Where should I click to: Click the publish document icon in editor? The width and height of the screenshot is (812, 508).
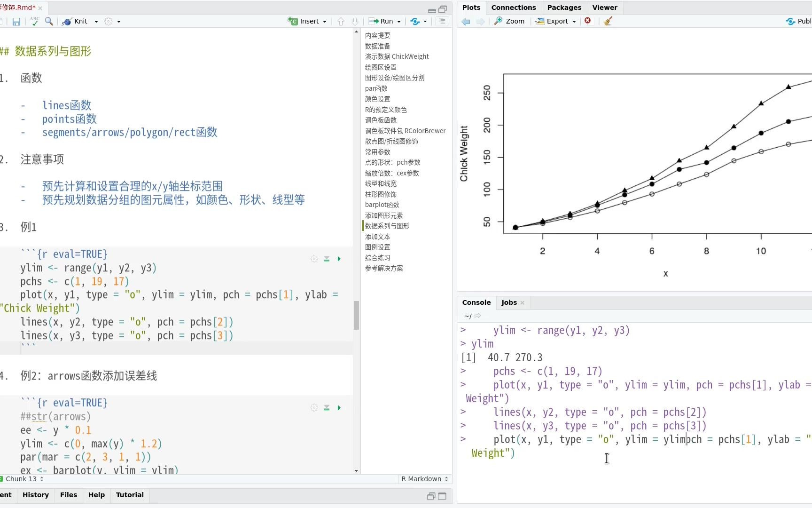click(x=415, y=21)
